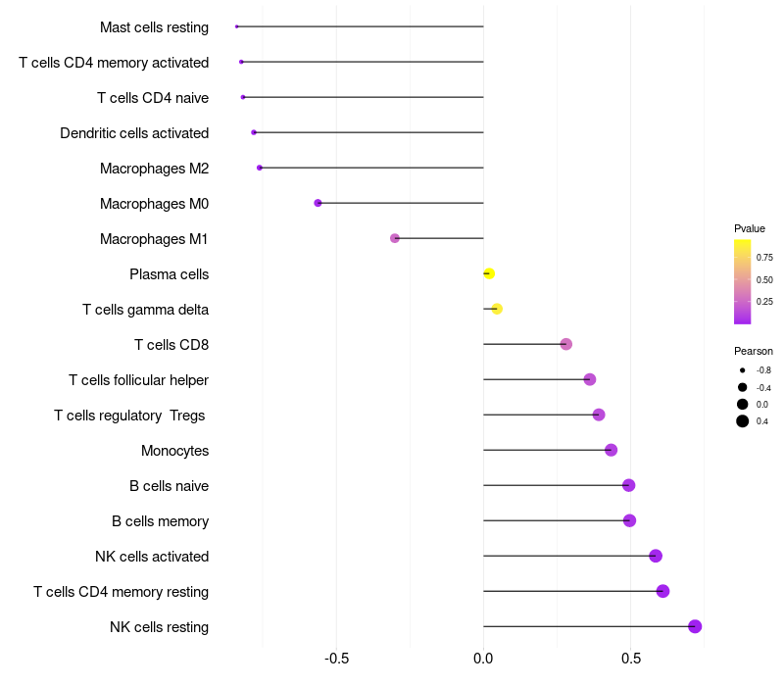
Task: Select the B cells memory dot
Action: [x=629, y=520]
